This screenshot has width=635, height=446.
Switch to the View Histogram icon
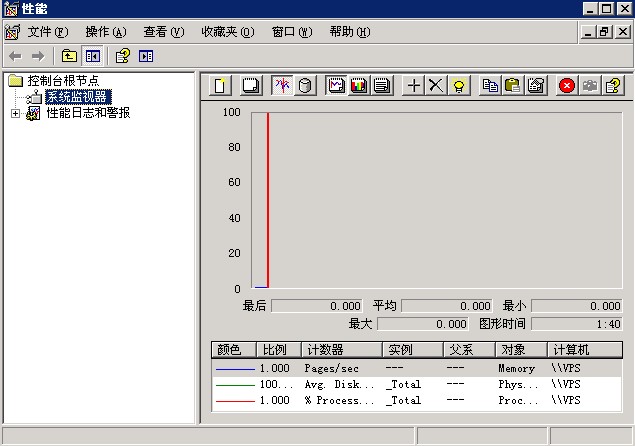tap(359, 85)
